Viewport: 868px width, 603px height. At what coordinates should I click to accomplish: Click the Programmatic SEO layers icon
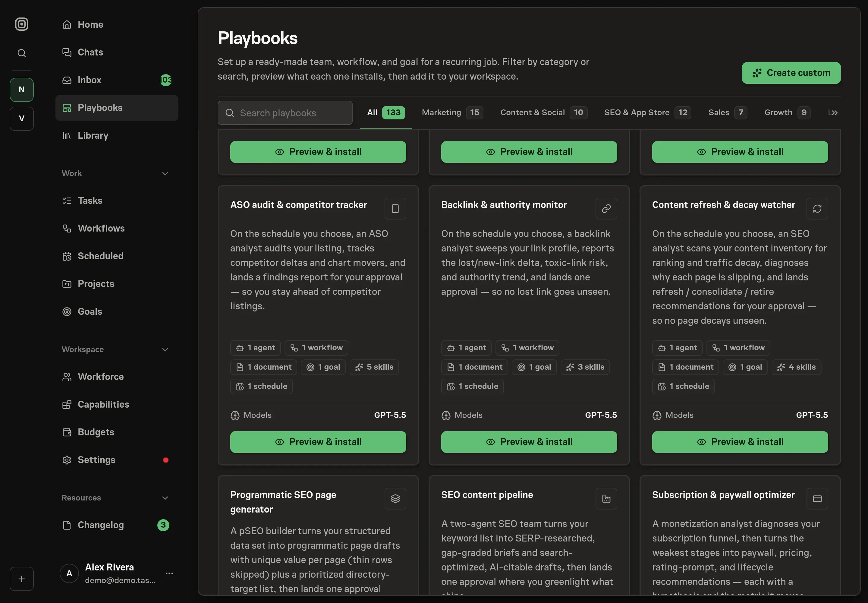[x=395, y=499]
